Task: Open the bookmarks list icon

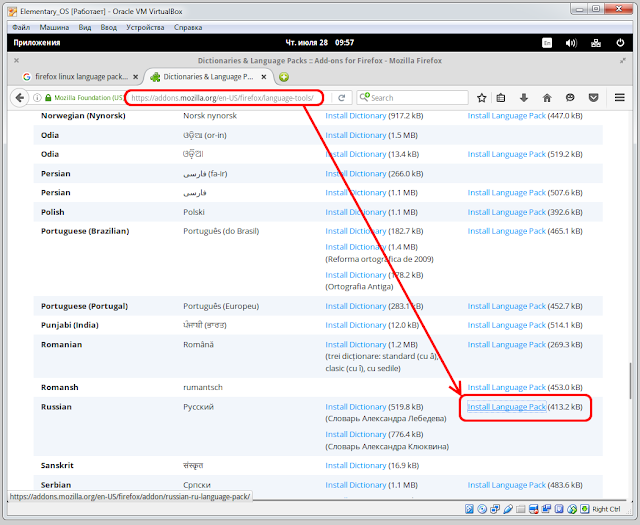Action: 501,98
